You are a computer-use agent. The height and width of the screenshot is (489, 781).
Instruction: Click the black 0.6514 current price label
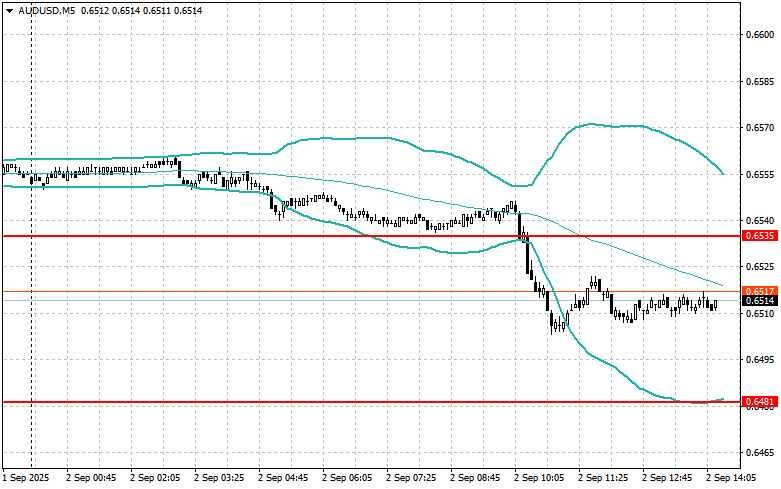760,301
